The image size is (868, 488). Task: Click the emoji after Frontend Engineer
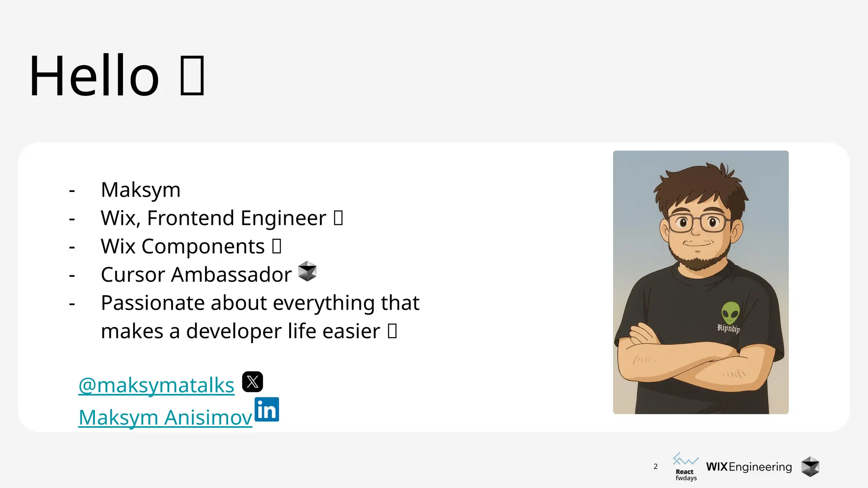pos(338,218)
